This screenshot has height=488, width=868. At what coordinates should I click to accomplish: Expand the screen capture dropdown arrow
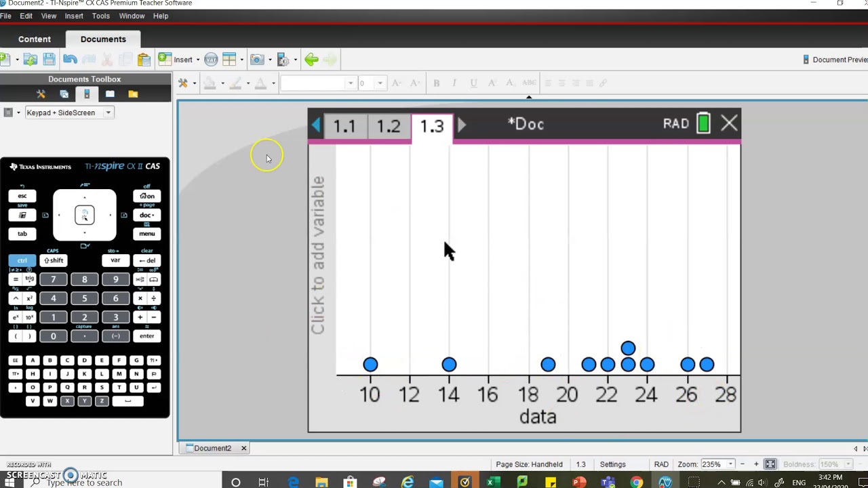coord(270,60)
